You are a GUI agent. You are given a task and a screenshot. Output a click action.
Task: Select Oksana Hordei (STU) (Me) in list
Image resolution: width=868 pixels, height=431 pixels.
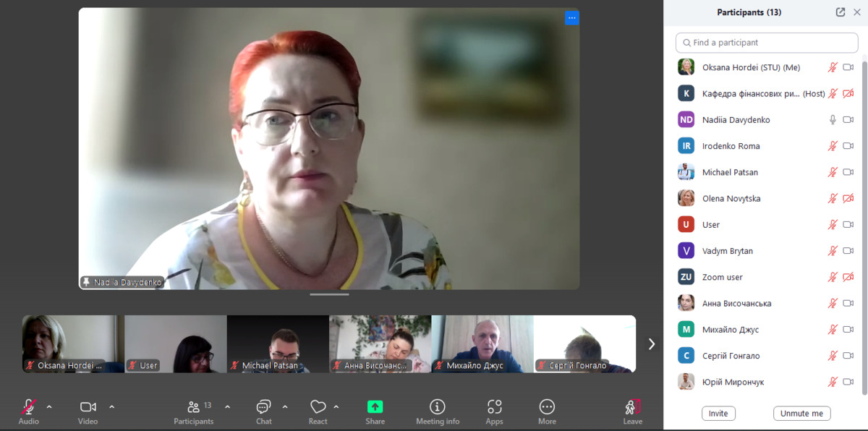pos(767,67)
